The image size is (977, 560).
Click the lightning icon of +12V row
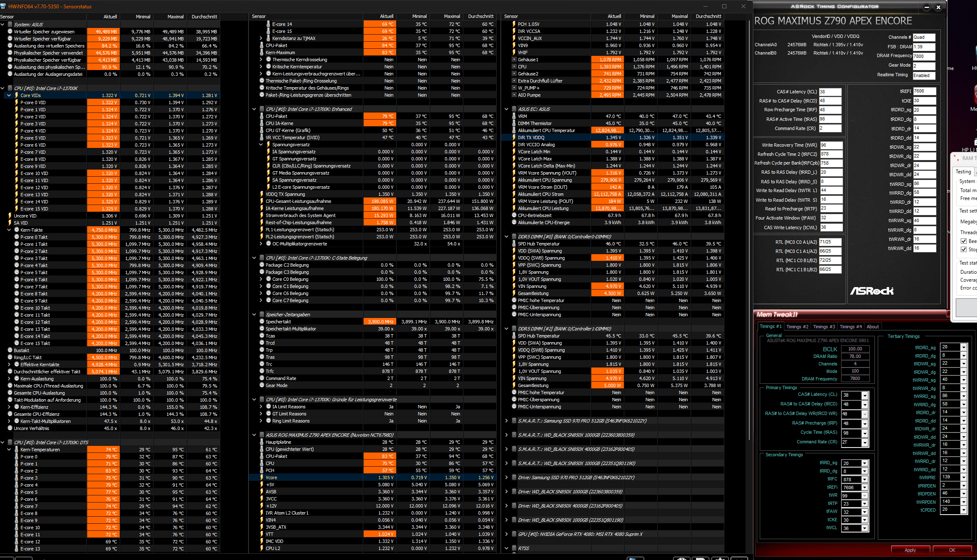[x=262, y=506]
